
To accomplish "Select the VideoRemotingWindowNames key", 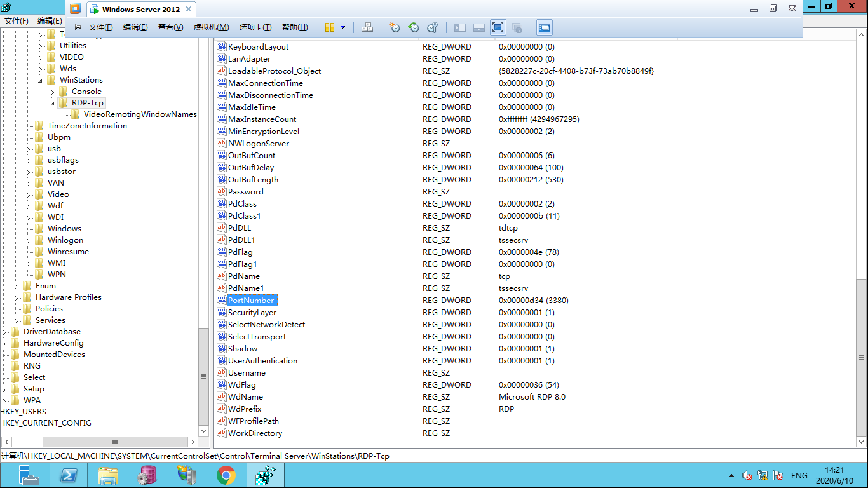I will [140, 114].
